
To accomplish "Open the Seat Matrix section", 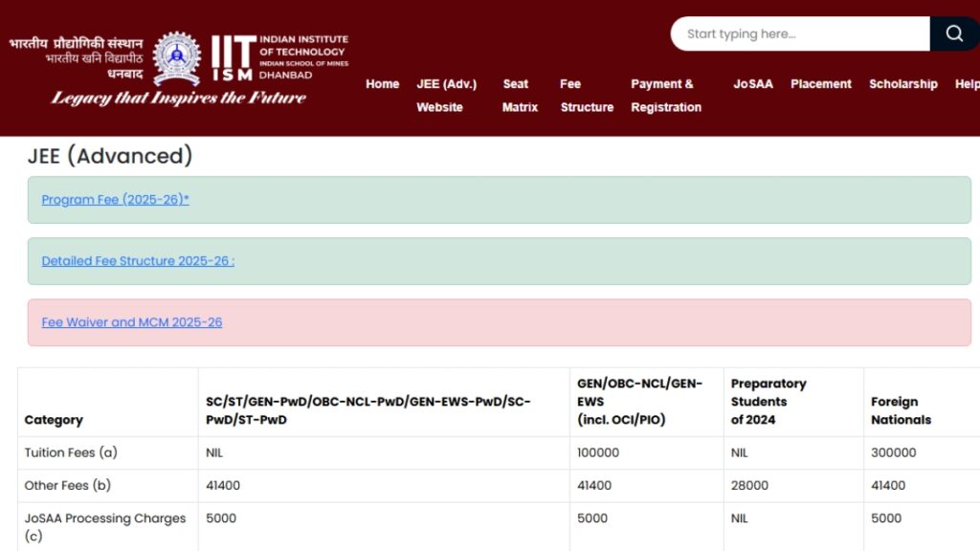I will tap(517, 96).
